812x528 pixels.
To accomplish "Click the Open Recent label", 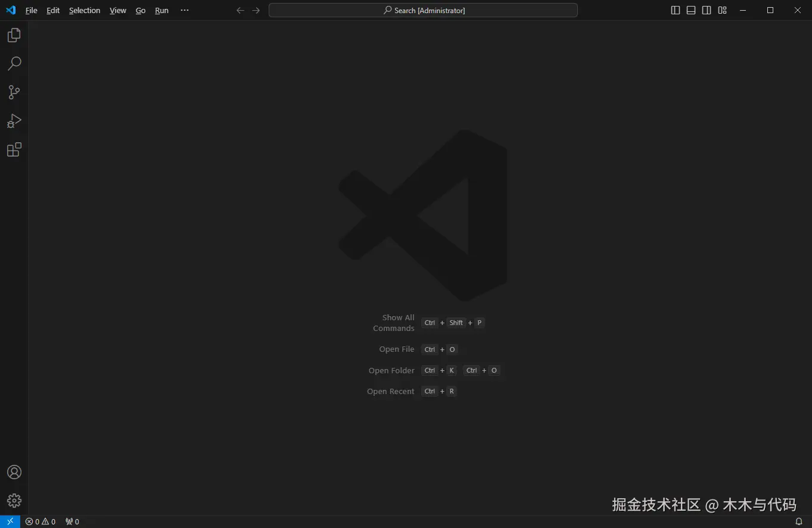I will click(391, 391).
